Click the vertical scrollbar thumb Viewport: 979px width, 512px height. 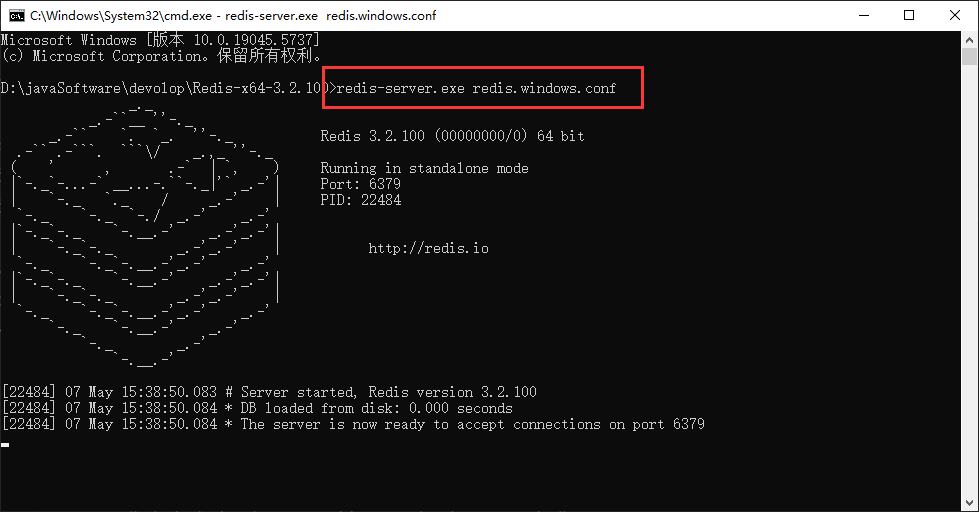tap(969, 57)
